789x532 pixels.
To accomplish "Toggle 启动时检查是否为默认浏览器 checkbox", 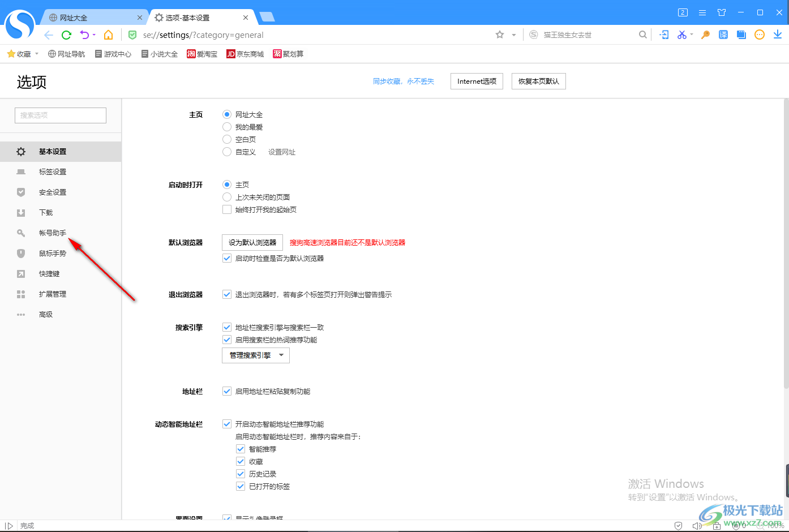I will [227, 258].
